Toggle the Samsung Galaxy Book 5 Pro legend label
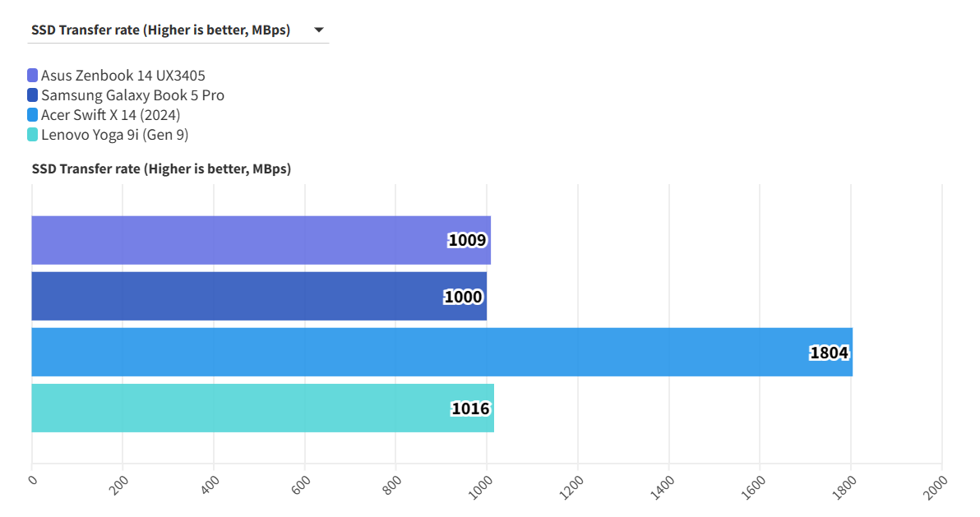980x517 pixels. pos(132,95)
